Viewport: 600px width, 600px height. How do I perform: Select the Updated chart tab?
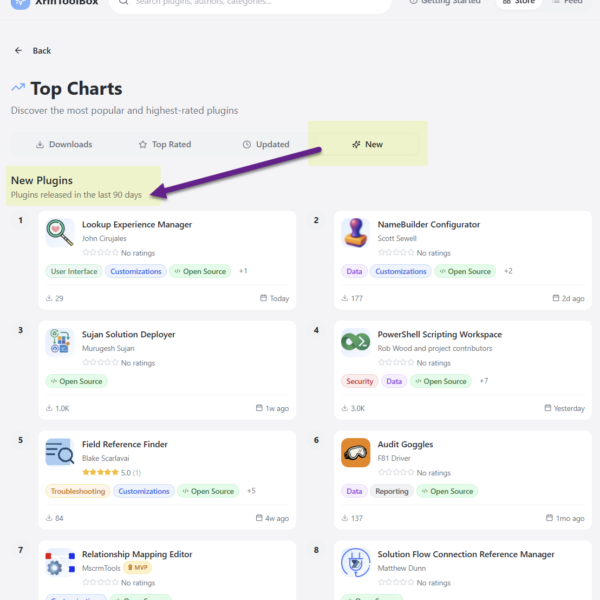[x=266, y=144]
